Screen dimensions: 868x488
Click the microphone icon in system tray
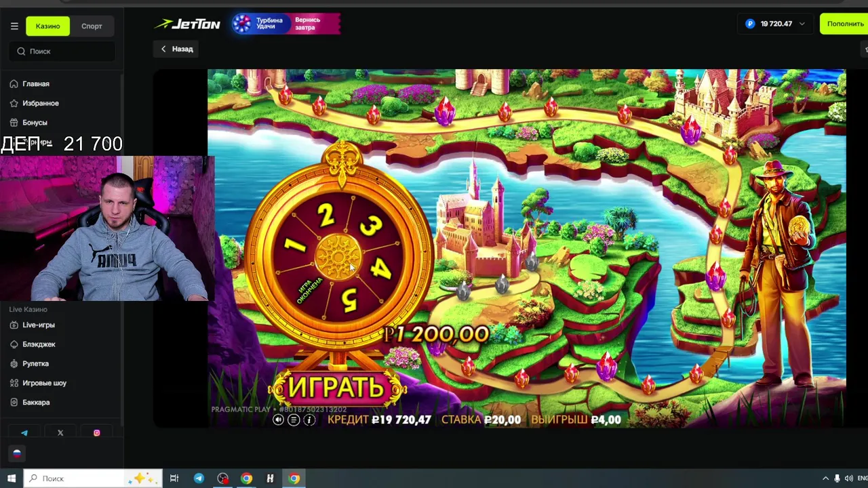(837, 479)
